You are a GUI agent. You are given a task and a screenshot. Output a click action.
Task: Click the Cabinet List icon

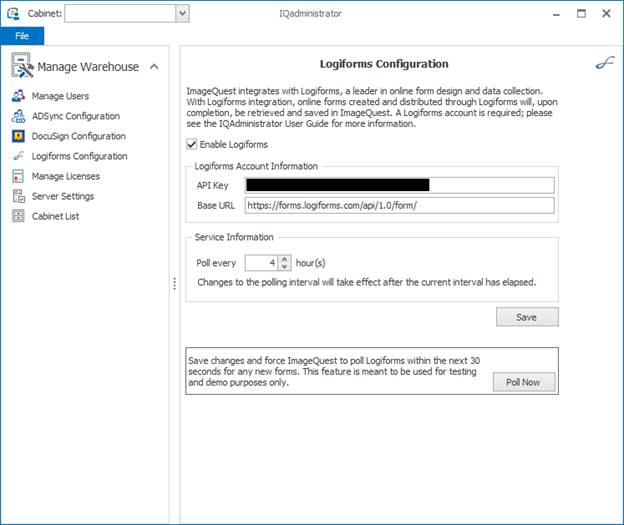(18, 216)
